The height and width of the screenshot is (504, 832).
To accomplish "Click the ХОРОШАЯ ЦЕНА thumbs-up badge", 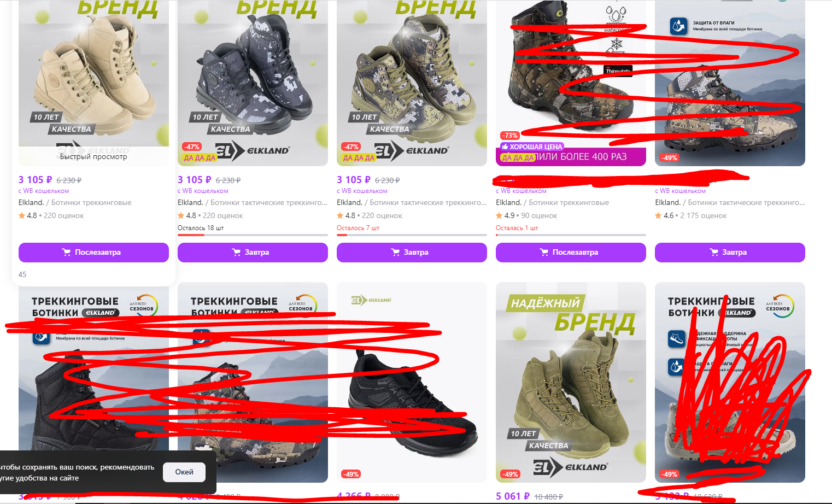I will [532, 146].
